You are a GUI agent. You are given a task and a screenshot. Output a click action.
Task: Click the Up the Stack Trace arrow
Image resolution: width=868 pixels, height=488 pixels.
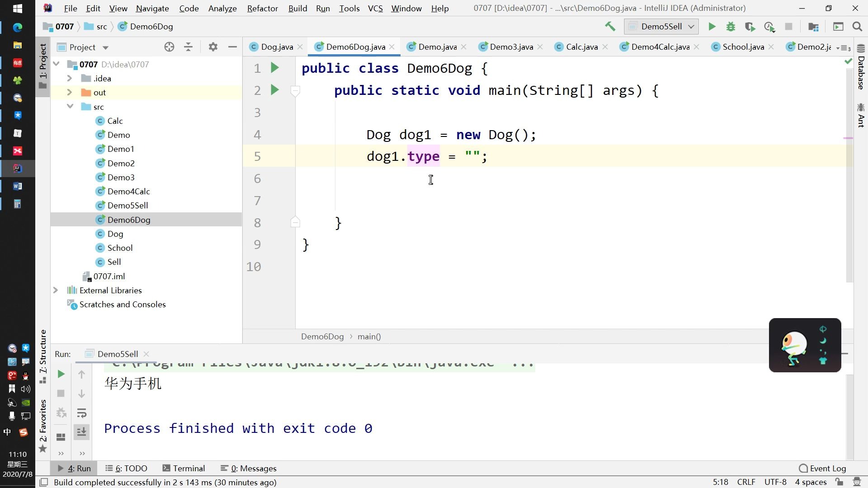click(x=81, y=374)
